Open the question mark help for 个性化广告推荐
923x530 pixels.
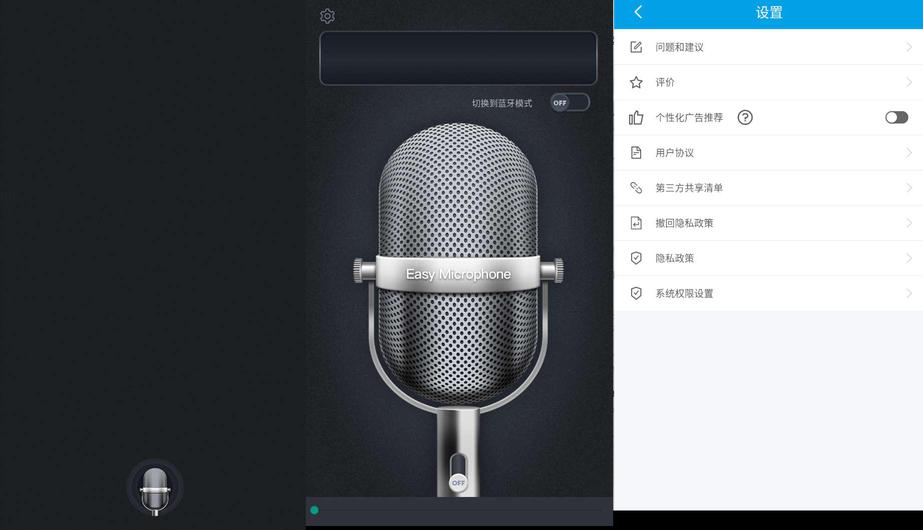(x=745, y=117)
